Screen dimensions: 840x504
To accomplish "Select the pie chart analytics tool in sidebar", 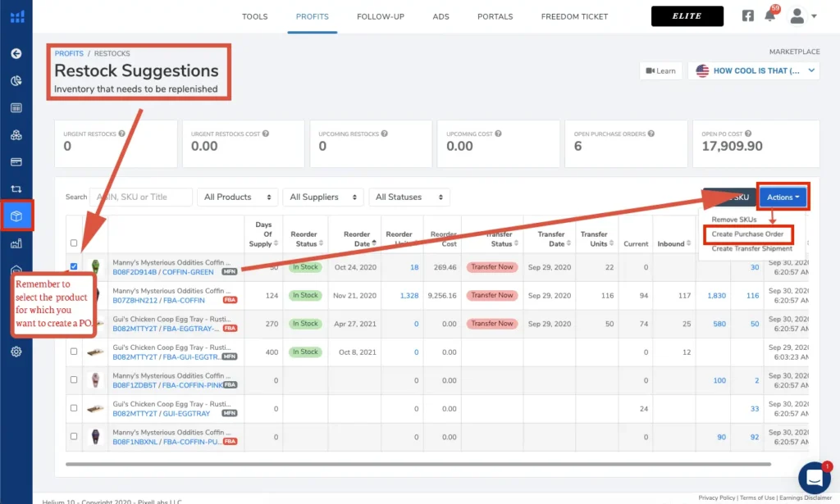I will tap(16, 82).
